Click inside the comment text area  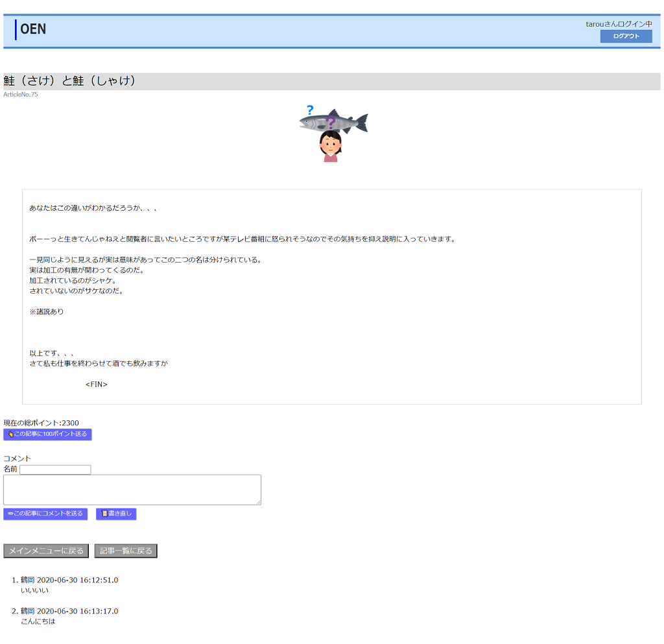coord(132,490)
